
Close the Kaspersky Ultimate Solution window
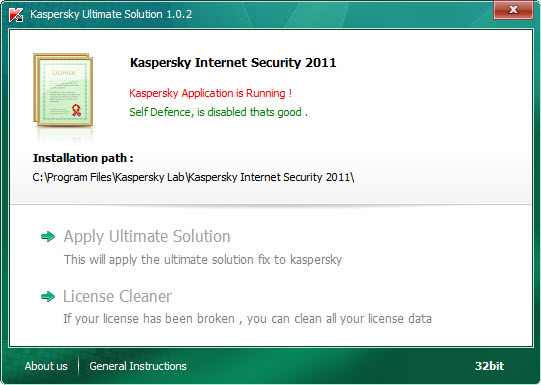coord(513,10)
